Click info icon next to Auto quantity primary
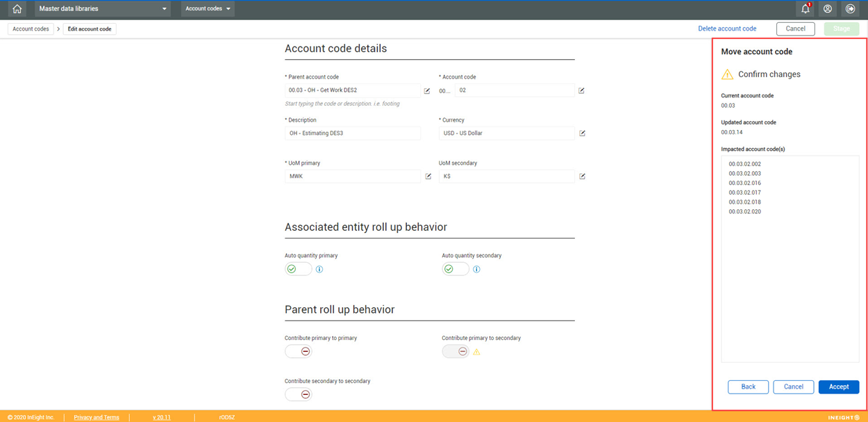The width and height of the screenshot is (868, 422). coord(319,270)
